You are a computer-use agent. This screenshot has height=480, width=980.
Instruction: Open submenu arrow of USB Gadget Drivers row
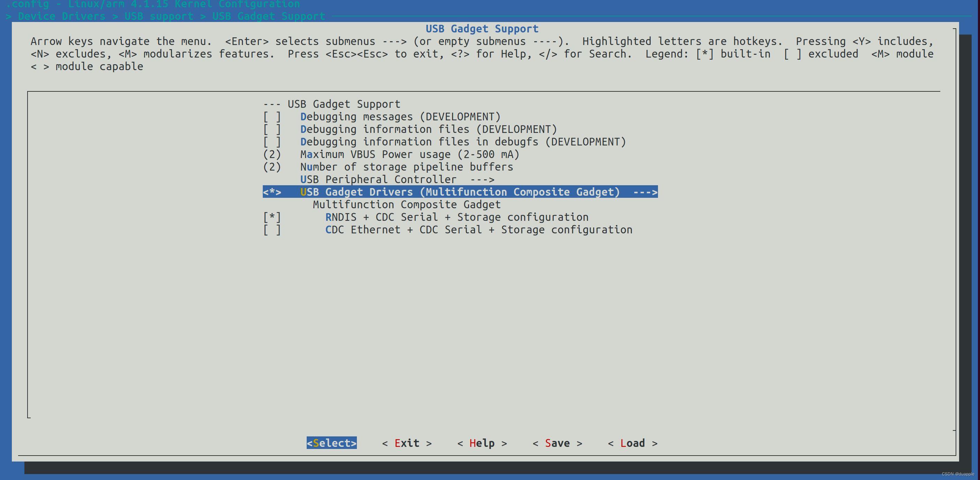pyautogui.click(x=645, y=192)
